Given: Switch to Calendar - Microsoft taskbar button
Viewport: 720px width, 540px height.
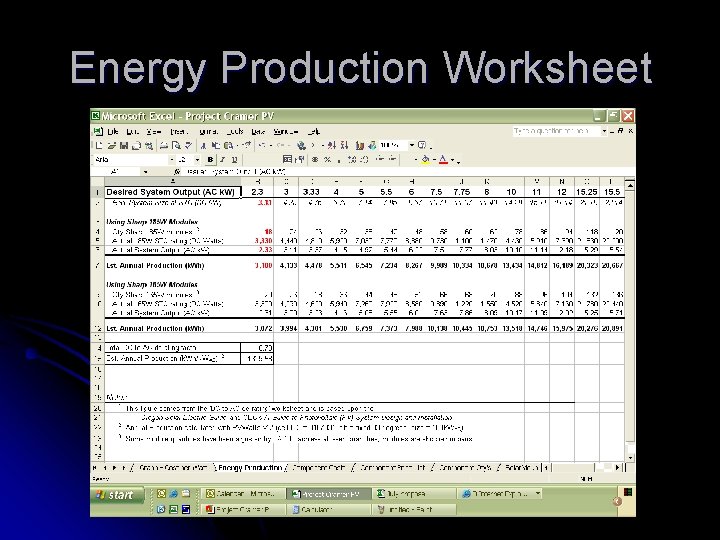Looking at the screenshot, I should (242, 494).
